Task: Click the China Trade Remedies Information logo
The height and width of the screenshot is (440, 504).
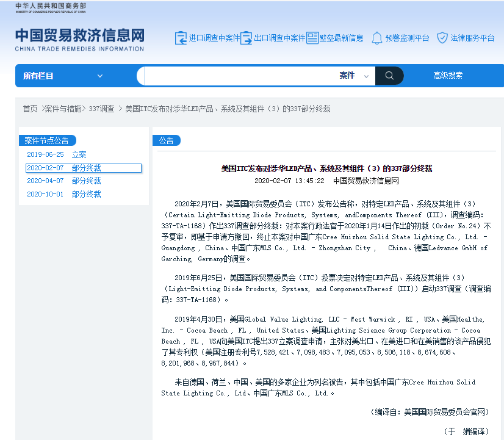Action: tap(80, 40)
